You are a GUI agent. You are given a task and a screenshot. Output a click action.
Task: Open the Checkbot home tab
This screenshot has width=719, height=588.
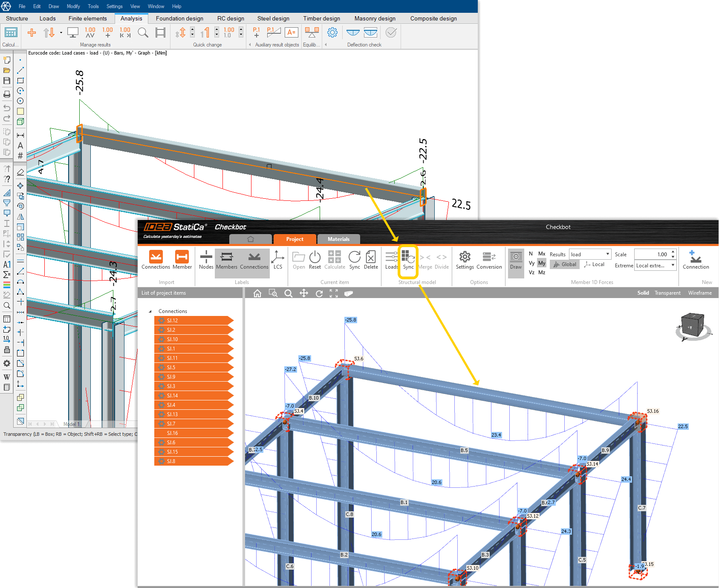point(251,239)
